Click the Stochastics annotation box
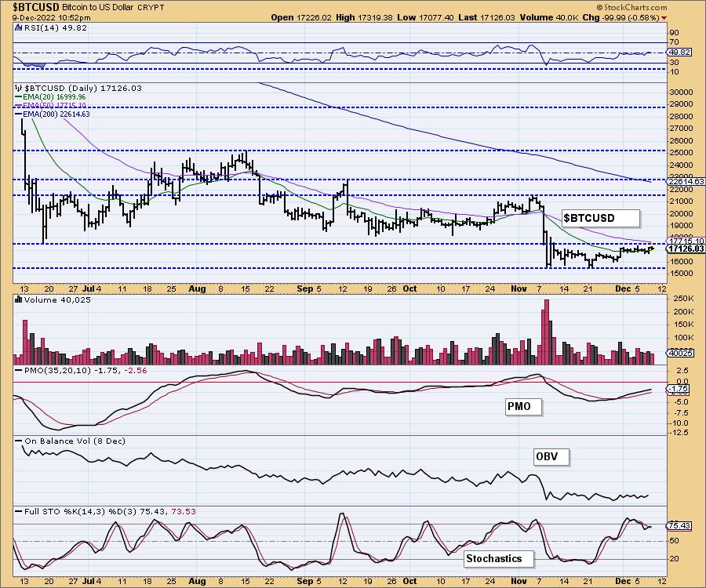Image resolution: width=706 pixels, height=588 pixels. click(498, 558)
